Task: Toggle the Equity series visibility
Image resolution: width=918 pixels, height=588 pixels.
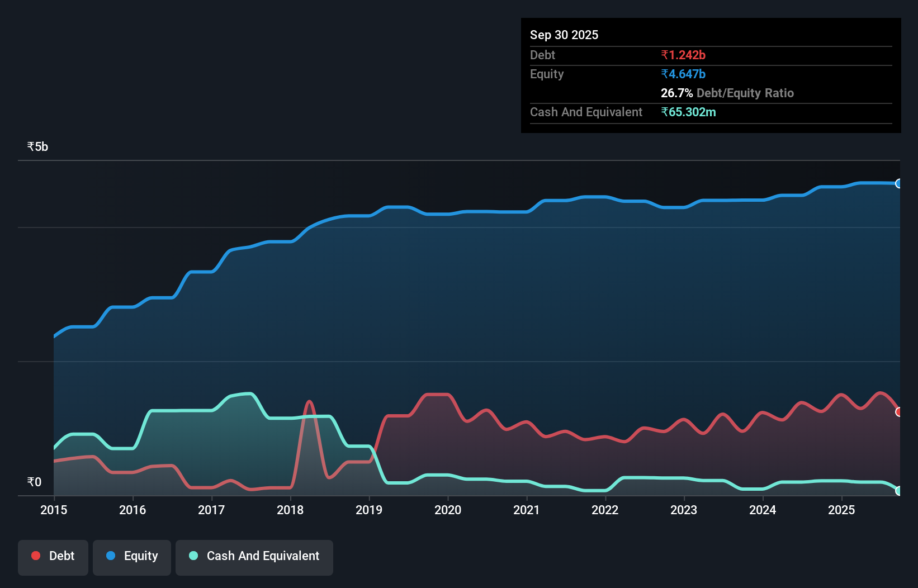Action: tap(131, 556)
